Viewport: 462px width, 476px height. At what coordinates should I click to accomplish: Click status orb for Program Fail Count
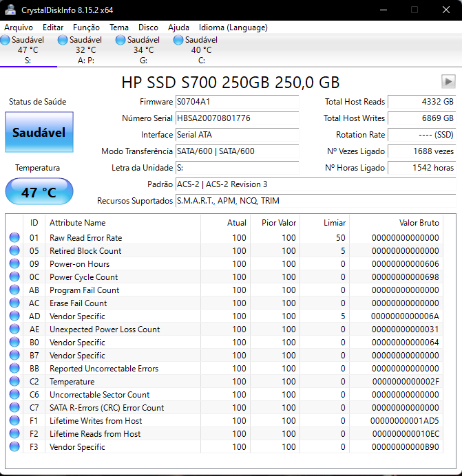pyautogui.click(x=14, y=290)
